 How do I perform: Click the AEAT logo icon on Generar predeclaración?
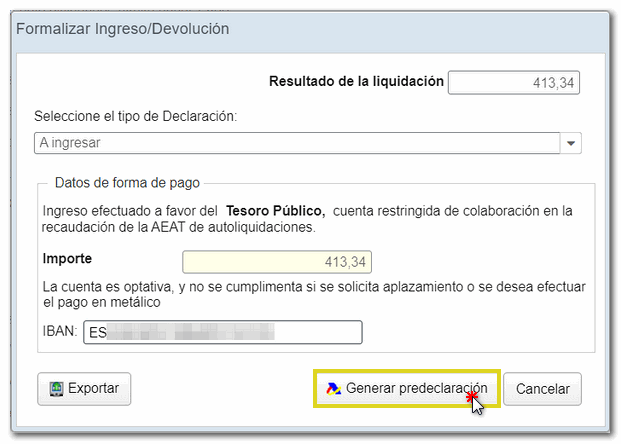pos(333,388)
